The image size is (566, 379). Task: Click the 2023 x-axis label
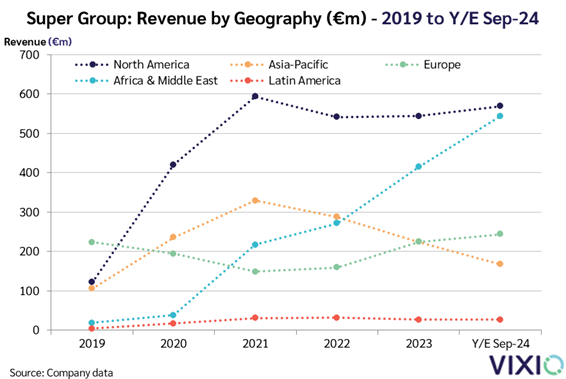(418, 344)
